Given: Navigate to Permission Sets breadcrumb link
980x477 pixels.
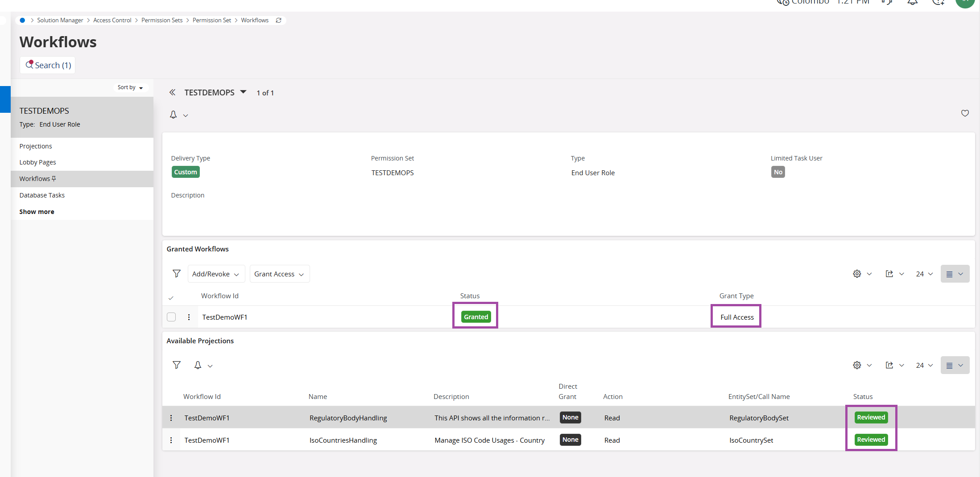Looking at the screenshot, I should (161, 21).
